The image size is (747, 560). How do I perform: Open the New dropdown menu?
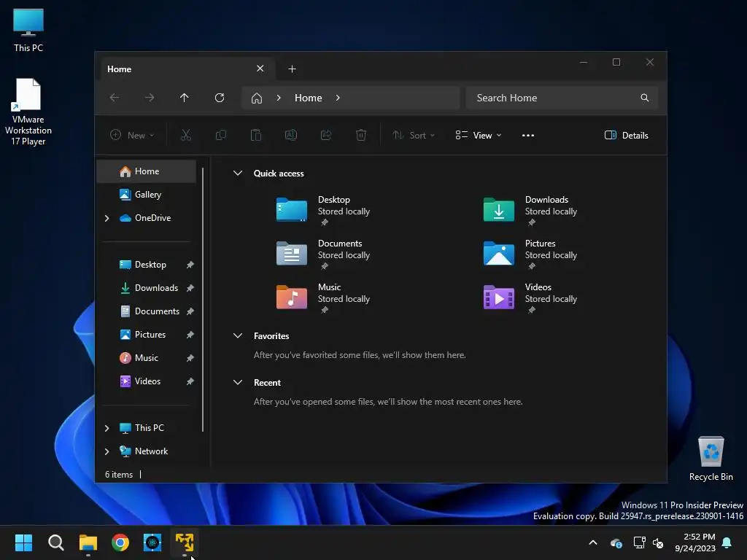tap(132, 135)
